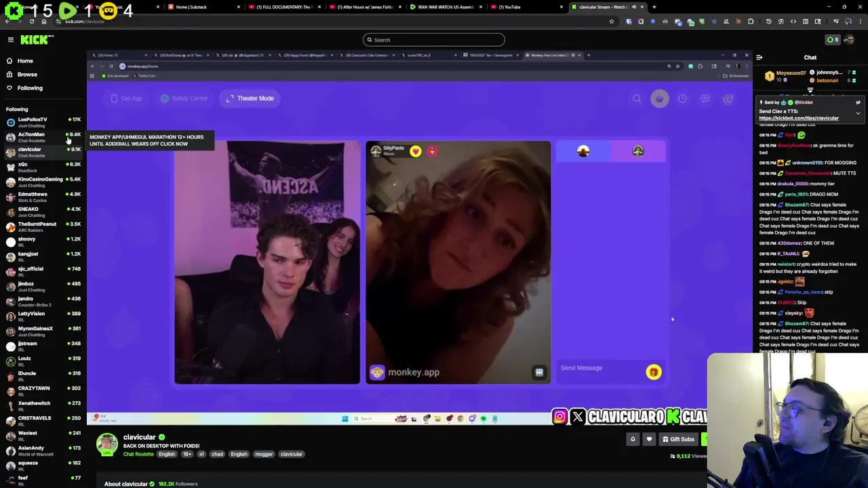Click the 18+ tag below the title
Screen dimensions: 868x488
coord(187,454)
